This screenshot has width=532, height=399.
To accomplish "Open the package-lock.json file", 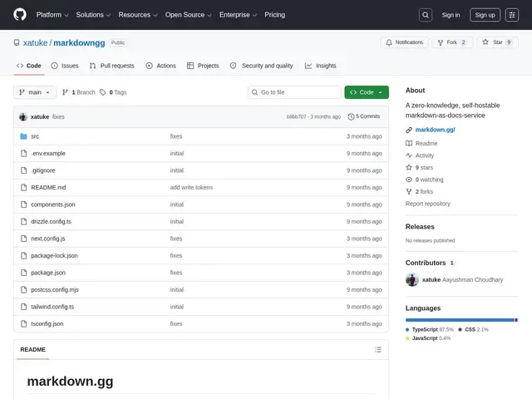I will 54,255.
